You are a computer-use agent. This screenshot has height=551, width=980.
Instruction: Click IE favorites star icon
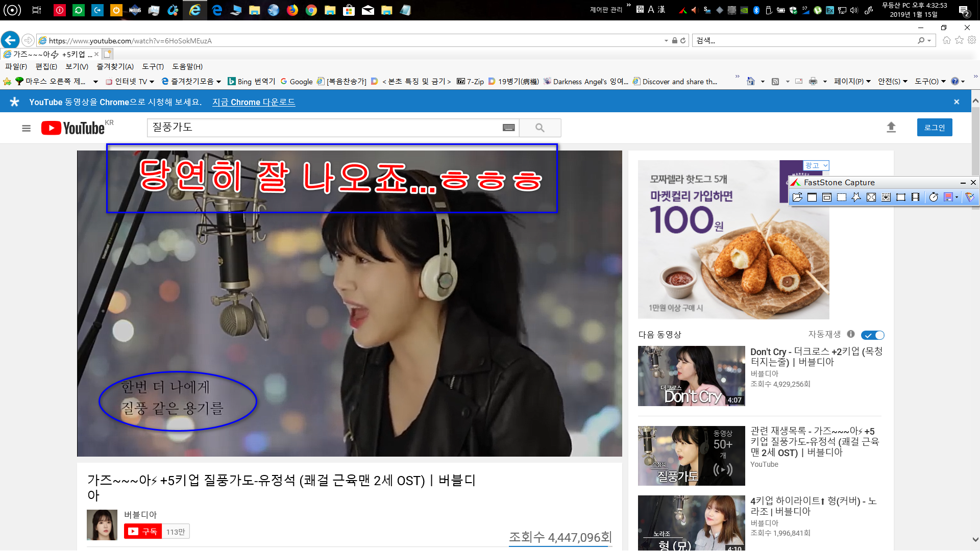[x=960, y=40]
